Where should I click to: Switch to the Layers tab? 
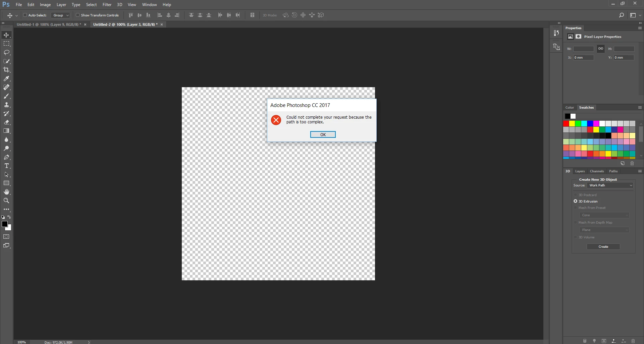(x=580, y=171)
